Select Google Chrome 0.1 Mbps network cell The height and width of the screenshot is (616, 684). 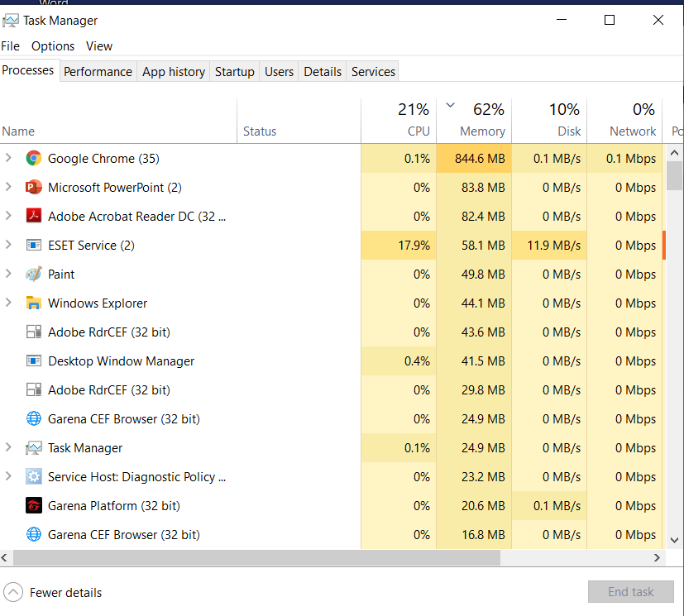[x=625, y=158]
